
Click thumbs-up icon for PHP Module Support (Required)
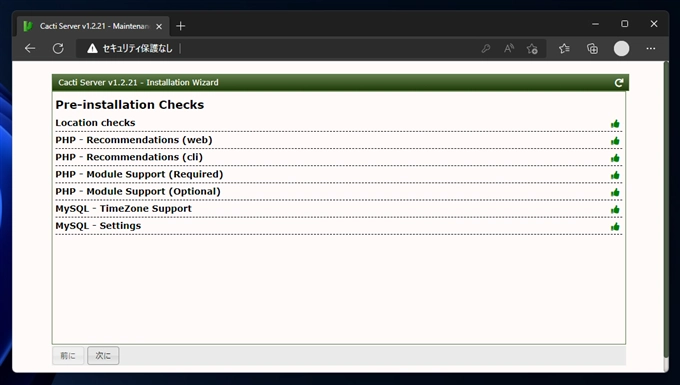pos(615,175)
